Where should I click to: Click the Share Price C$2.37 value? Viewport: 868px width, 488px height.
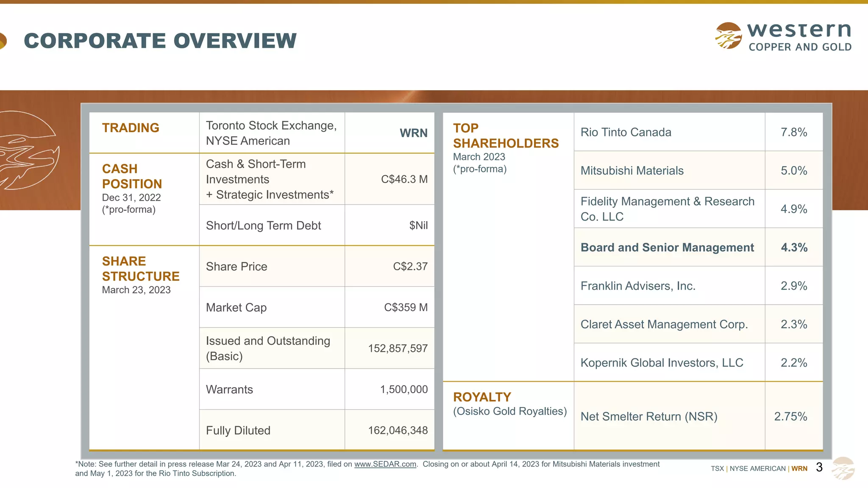pyautogui.click(x=410, y=266)
